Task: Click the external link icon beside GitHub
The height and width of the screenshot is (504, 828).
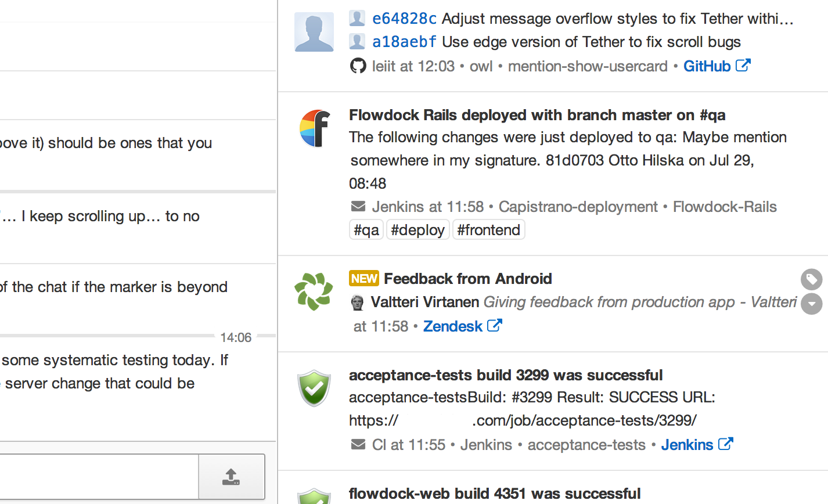Action: 744,66
